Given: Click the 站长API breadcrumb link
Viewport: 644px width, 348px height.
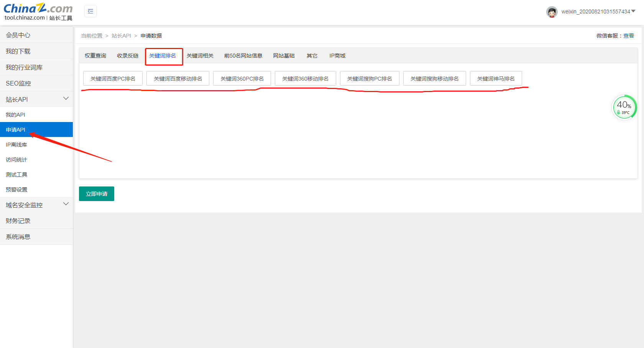Looking at the screenshot, I should click(x=121, y=36).
